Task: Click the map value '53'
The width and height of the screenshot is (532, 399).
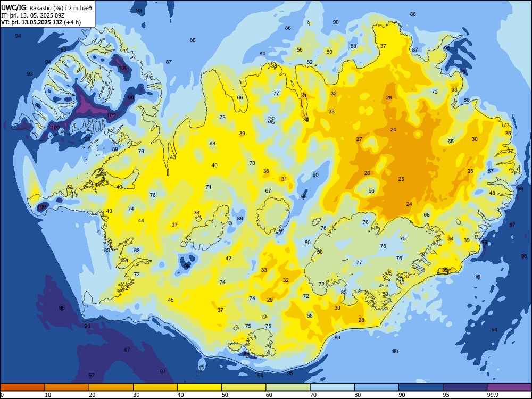Action: 70,187
